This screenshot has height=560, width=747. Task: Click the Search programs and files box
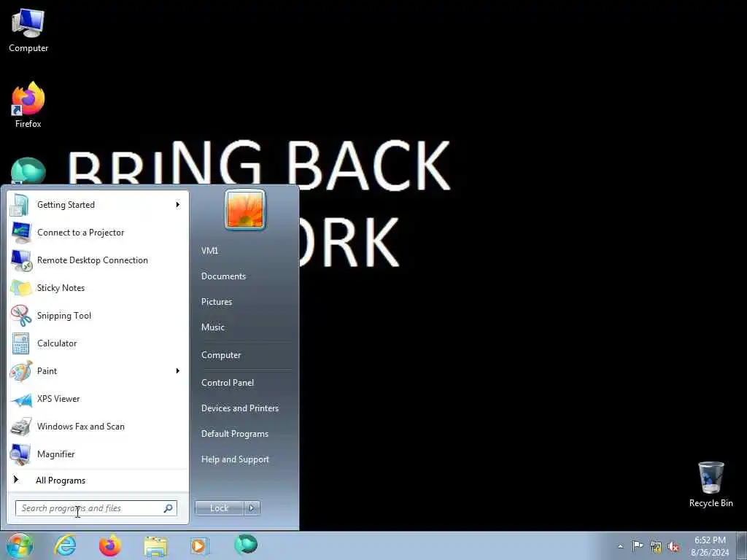[x=96, y=508]
